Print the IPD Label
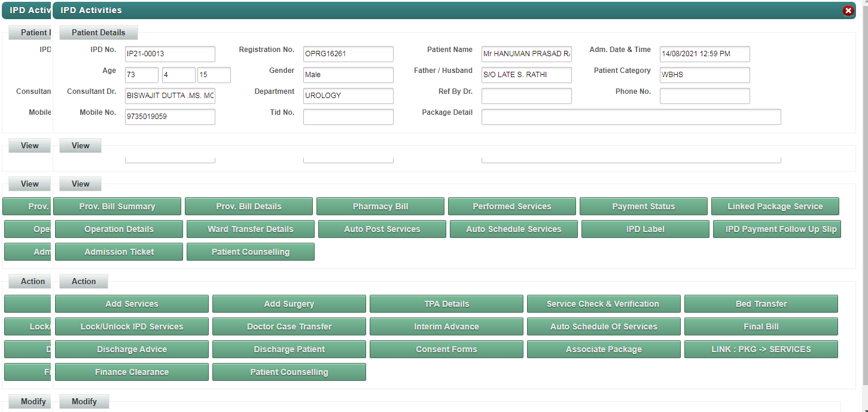The image size is (868, 412). (645, 229)
